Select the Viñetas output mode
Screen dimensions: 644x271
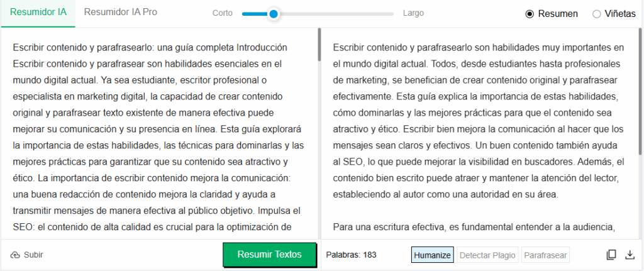pos(596,14)
